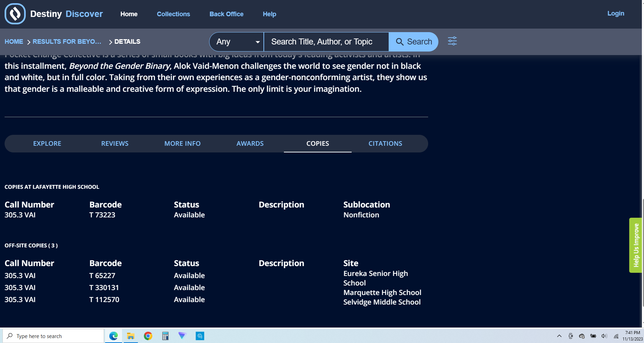The height and width of the screenshot is (343, 644).
Task: Open File Explorer from the taskbar
Action: [x=131, y=336]
